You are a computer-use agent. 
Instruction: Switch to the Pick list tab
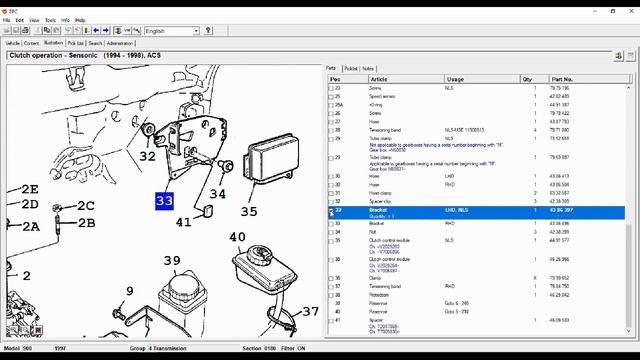[x=75, y=43]
